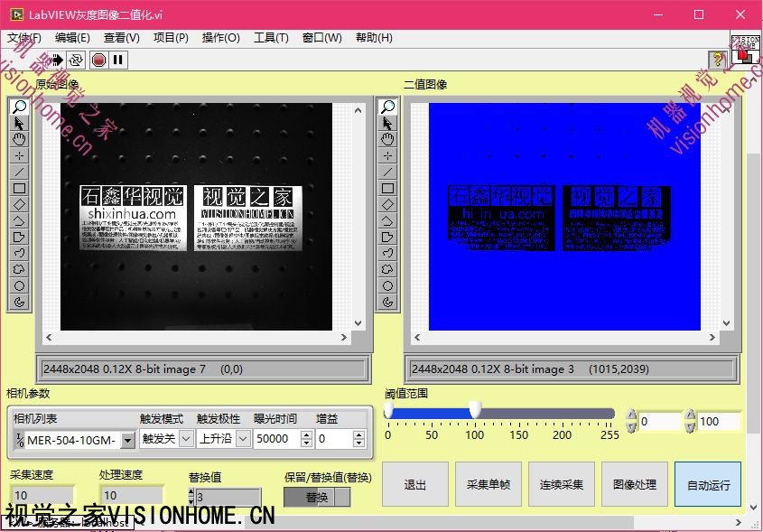Viewport: 763px width, 532px height.
Task: Pick the Rectangle ROI tool in the 二值图像 palette
Action: point(387,188)
